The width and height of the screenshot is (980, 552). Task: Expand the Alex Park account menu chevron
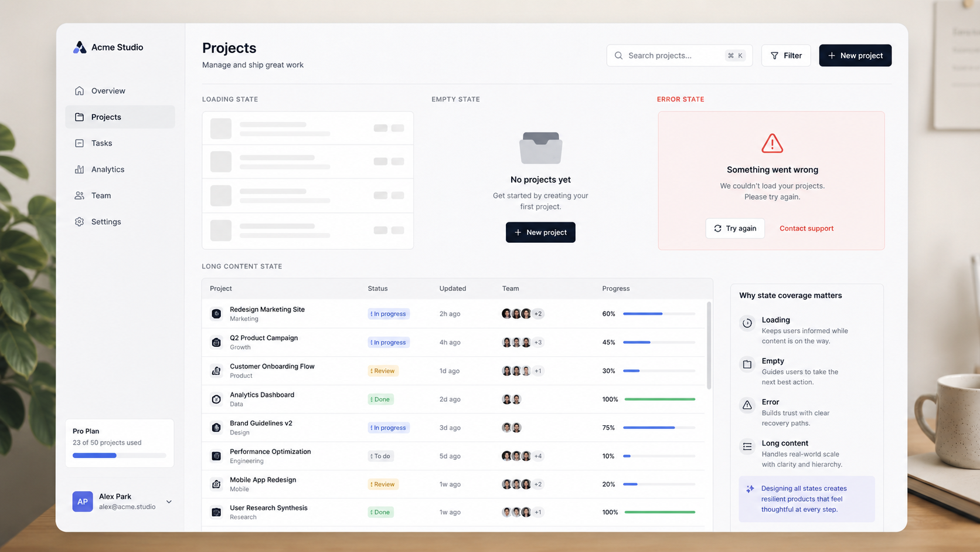[x=169, y=502]
